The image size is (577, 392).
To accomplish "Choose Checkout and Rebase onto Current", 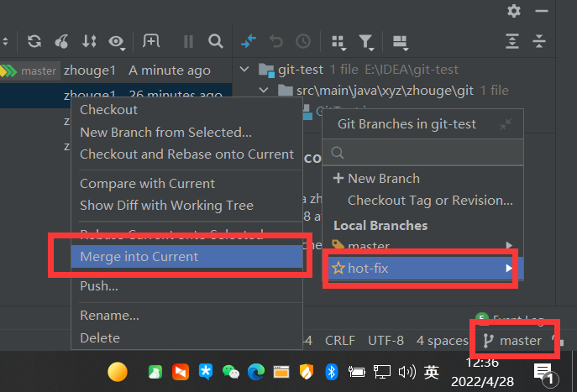I will point(186,154).
